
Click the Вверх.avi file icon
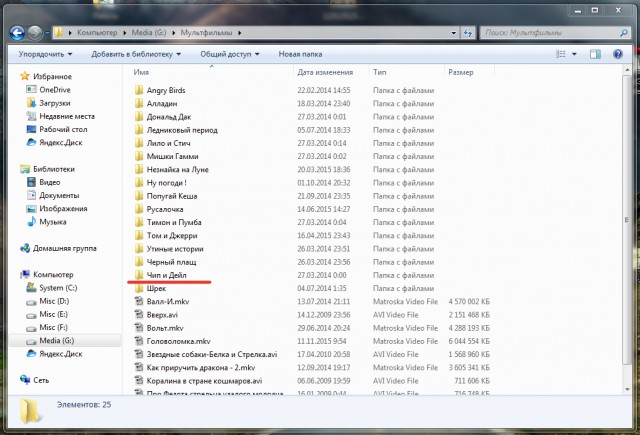[x=139, y=314]
